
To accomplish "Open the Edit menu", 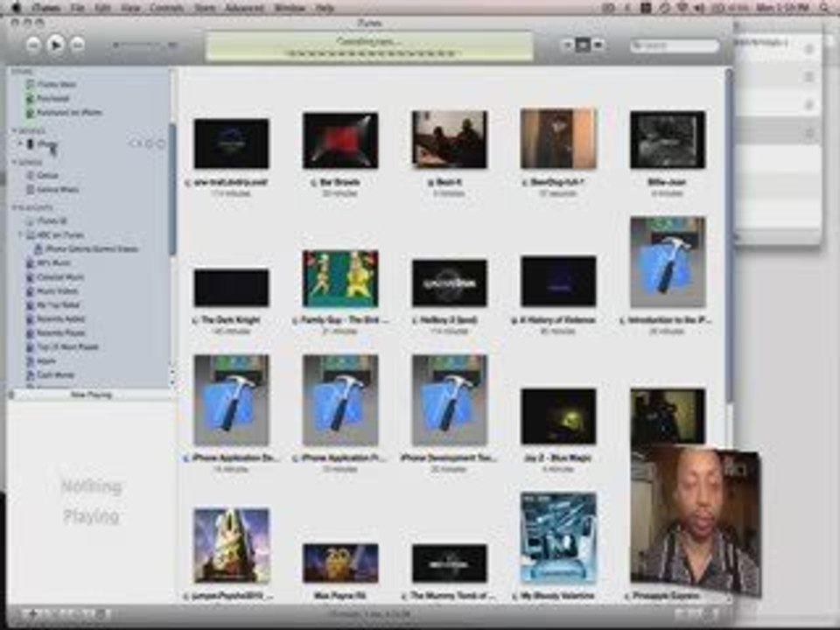I will (x=102, y=8).
